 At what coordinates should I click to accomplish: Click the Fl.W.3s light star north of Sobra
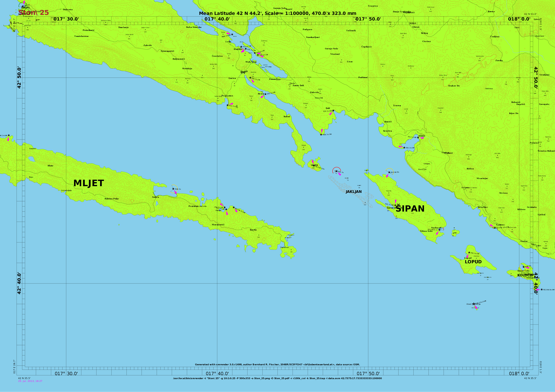173,189
